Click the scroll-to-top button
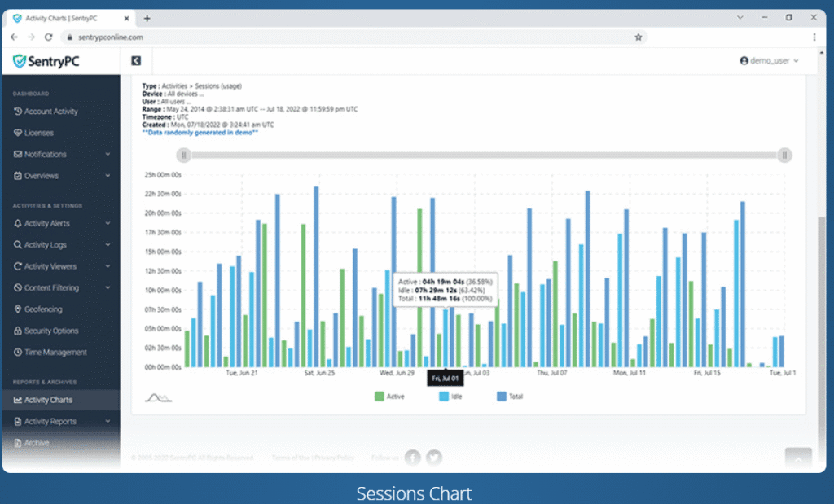Screen dimensions: 834x504 coord(798,458)
